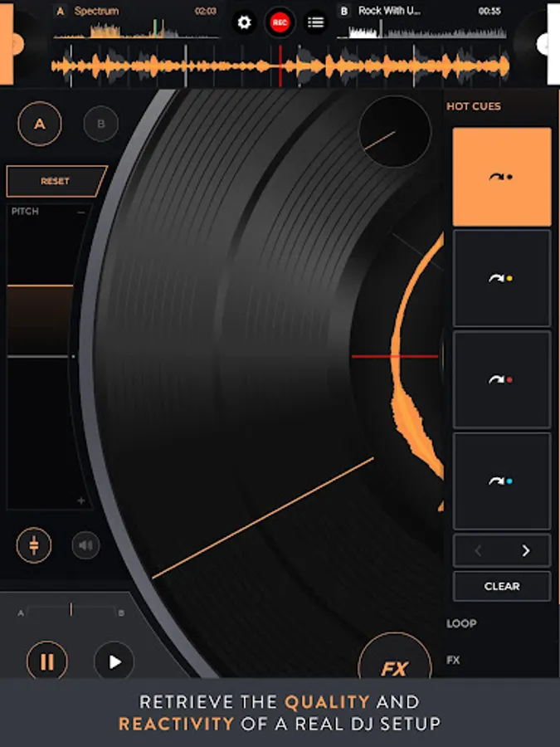Screen dimensions: 560x747
Task: Go to previous hot cue page arrow
Action: click(478, 551)
